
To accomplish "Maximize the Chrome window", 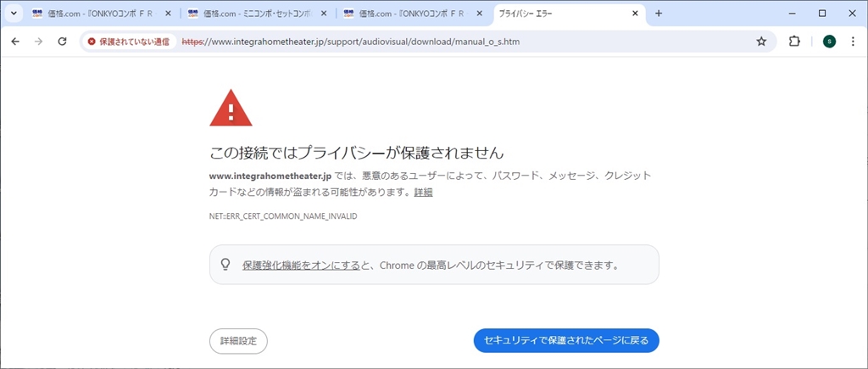I will tap(822, 14).
